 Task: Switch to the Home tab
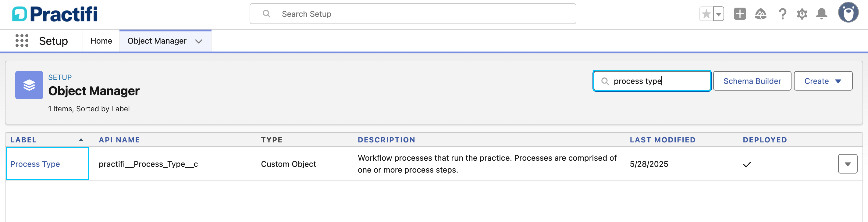101,41
